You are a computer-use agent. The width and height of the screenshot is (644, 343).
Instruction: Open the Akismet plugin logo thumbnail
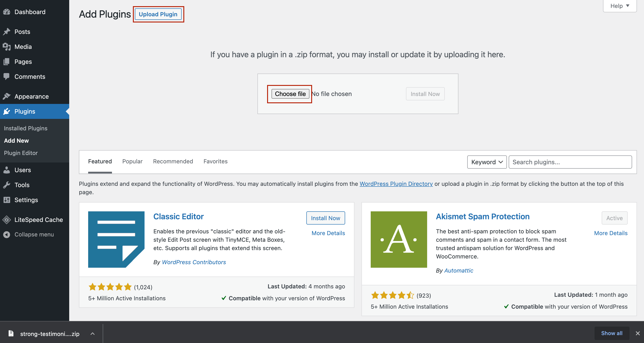pyautogui.click(x=399, y=239)
